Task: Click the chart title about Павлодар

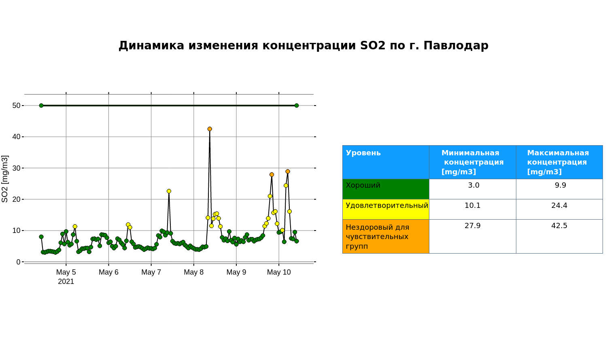Action: (303, 45)
